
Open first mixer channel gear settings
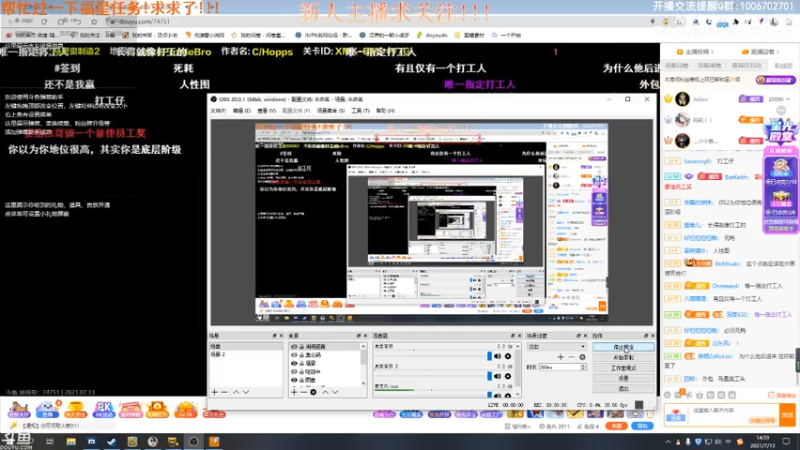(508, 356)
